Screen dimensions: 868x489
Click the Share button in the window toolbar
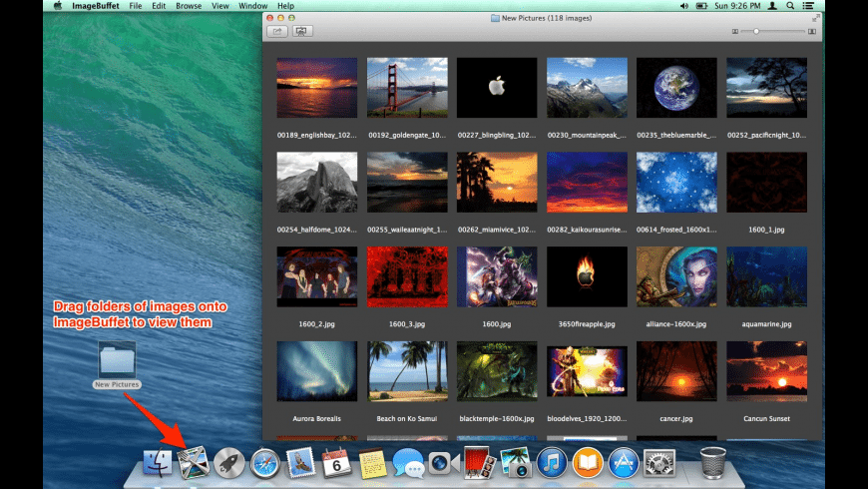(276, 32)
